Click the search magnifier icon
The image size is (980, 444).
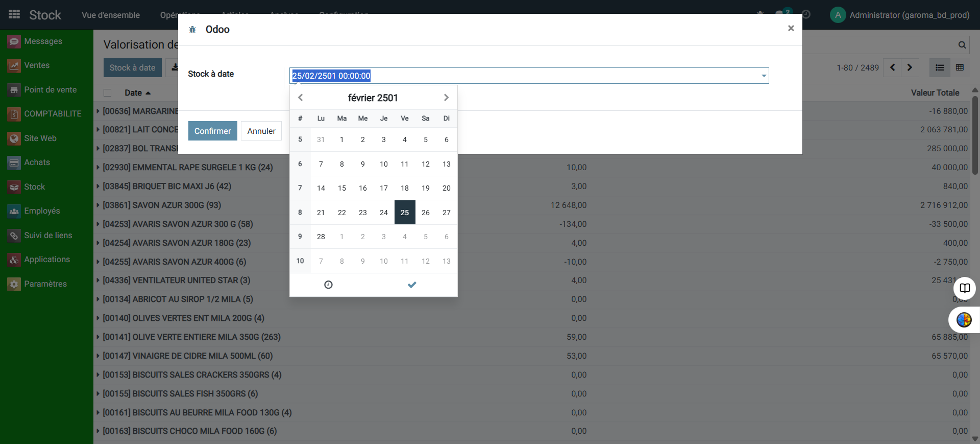962,45
